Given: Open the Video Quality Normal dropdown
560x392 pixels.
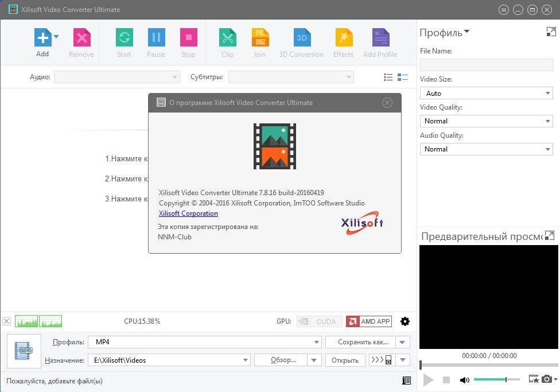Looking at the screenshot, I should (486, 121).
